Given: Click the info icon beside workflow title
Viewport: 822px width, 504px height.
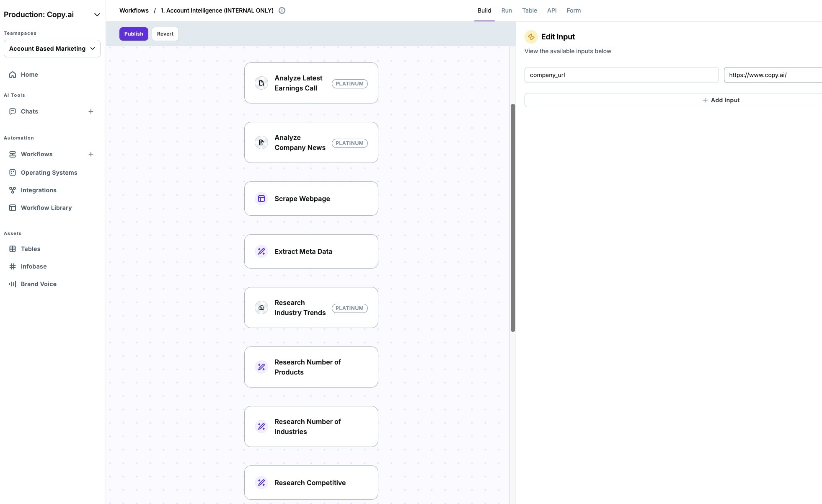Looking at the screenshot, I should pos(282,10).
